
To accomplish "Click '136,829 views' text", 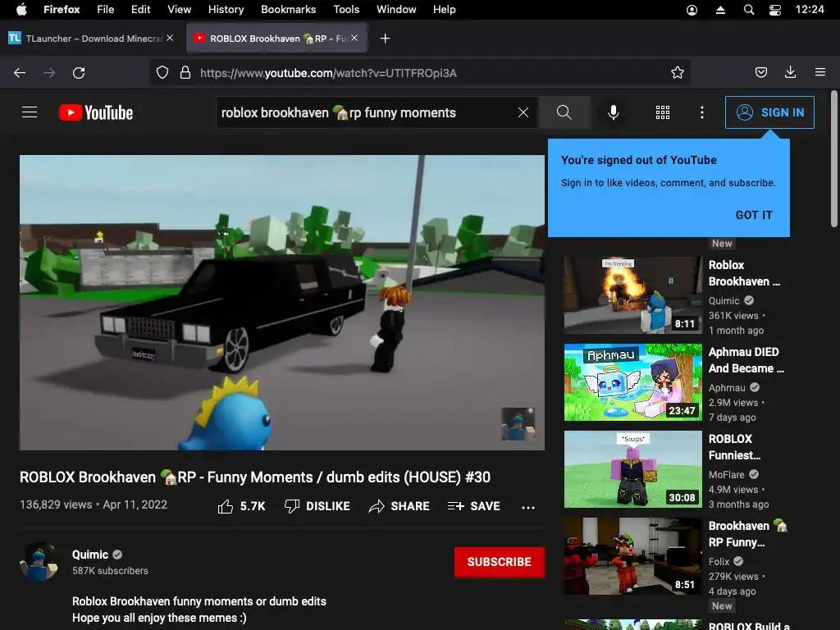I will click(x=56, y=504).
